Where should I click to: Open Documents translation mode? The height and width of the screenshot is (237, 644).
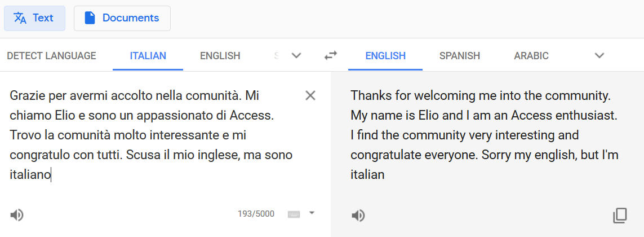[122, 18]
